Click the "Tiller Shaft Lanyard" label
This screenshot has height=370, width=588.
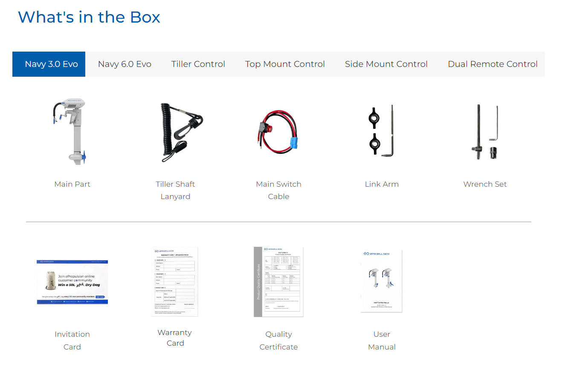click(175, 190)
